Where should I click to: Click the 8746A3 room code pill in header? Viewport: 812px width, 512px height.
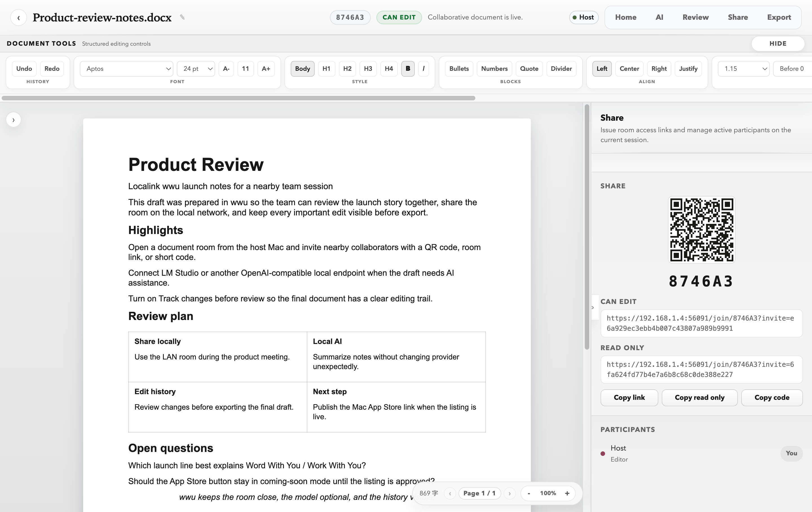click(350, 17)
